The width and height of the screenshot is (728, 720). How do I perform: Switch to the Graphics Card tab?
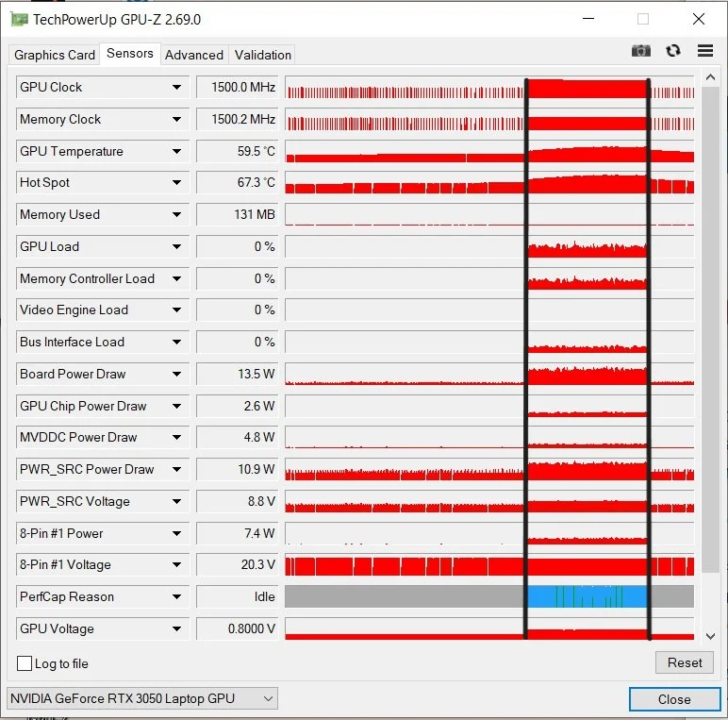pyautogui.click(x=55, y=55)
